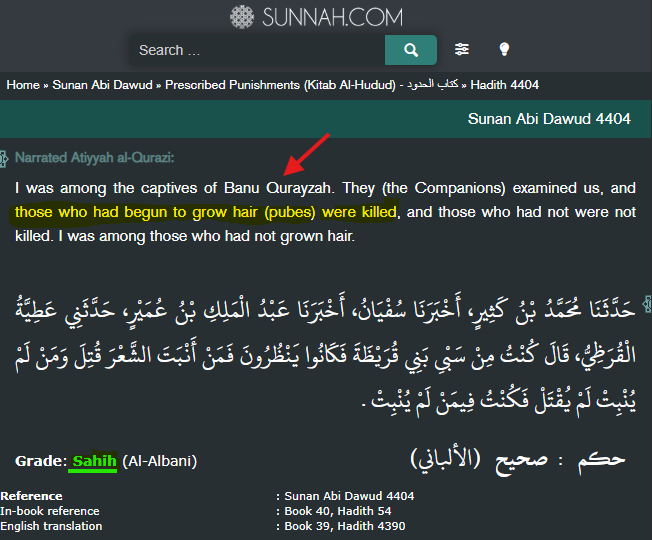
Task: Click the Arabic breadcrumb 'كتاب الحدود'
Action: click(x=432, y=84)
